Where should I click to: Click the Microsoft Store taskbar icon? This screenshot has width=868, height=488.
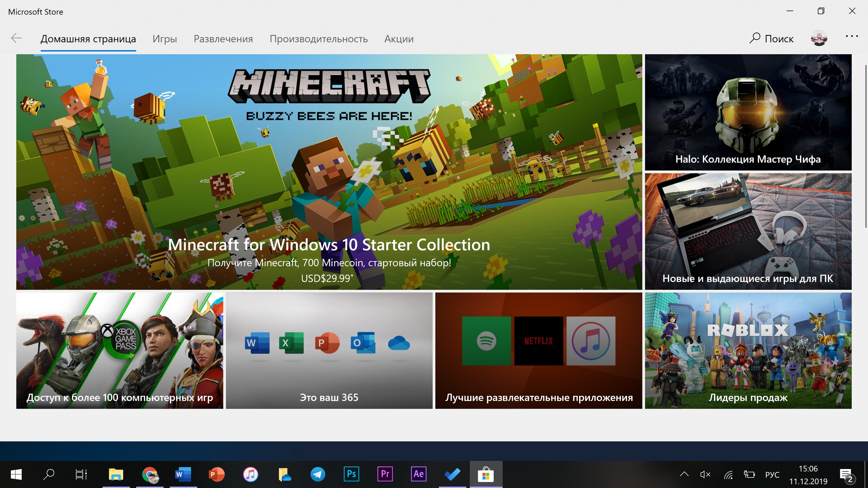tap(486, 474)
